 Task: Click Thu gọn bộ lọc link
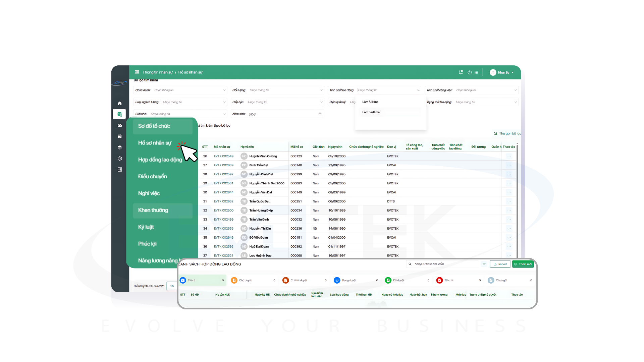tap(507, 133)
